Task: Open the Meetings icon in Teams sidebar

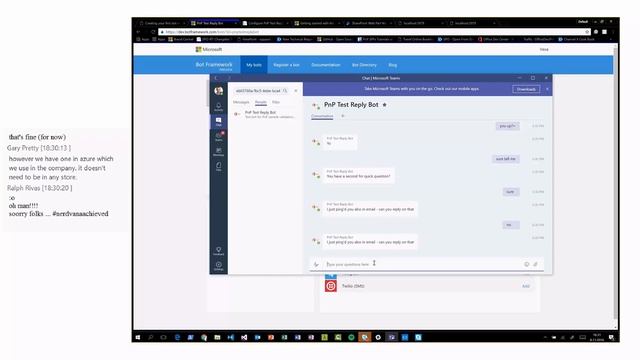Action: (x=219, y=151)
